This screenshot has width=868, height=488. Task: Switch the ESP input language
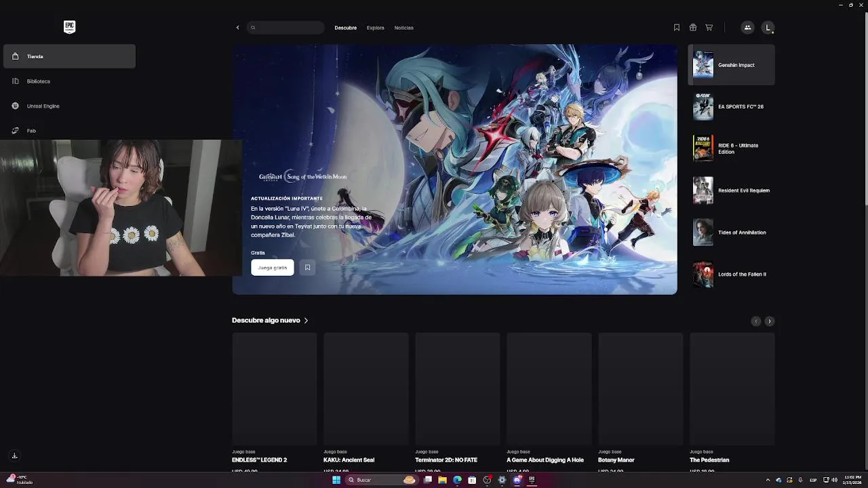point(813,480)
